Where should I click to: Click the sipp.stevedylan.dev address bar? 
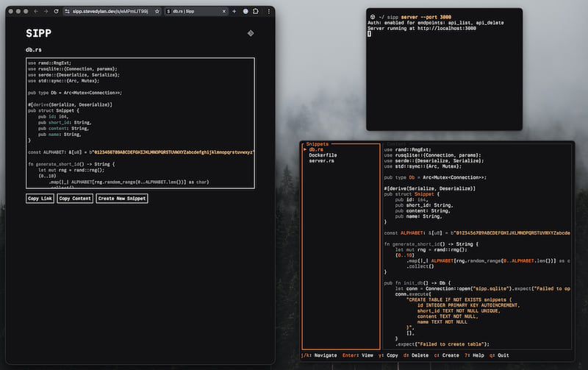click(x=110, y=12)
